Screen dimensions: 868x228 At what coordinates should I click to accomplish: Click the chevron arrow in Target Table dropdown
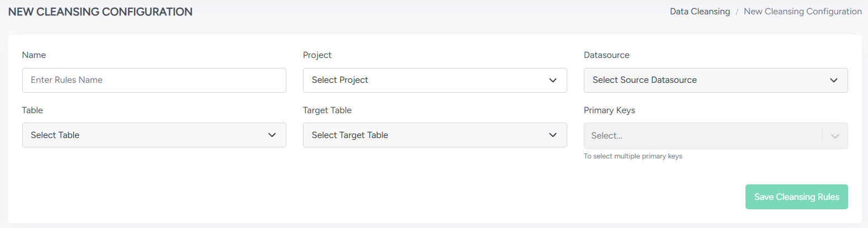(553, 135)
